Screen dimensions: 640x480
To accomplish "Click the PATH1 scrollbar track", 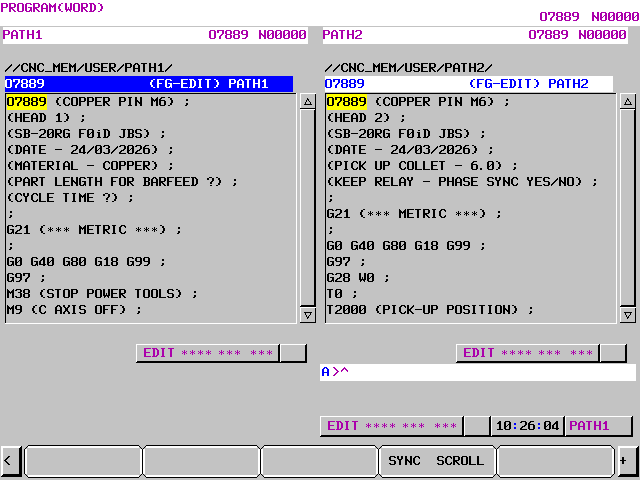I will [x=307, y=208].
